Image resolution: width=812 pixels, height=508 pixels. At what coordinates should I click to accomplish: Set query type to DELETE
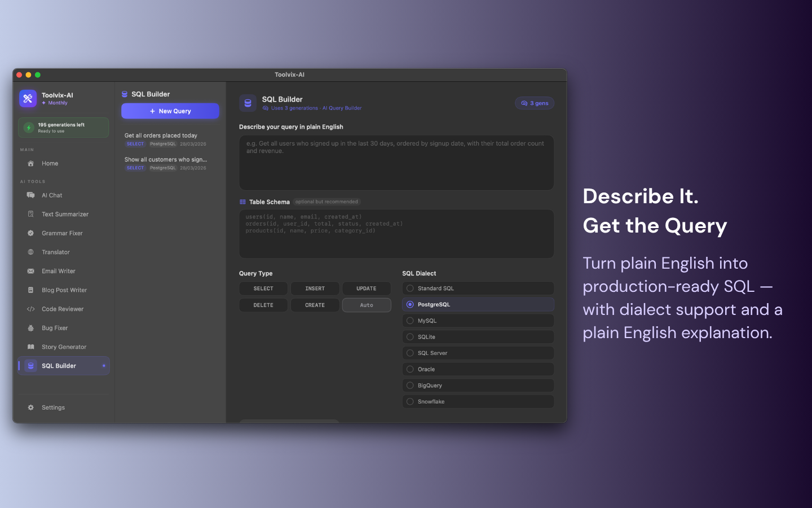[x=263, y=305]
